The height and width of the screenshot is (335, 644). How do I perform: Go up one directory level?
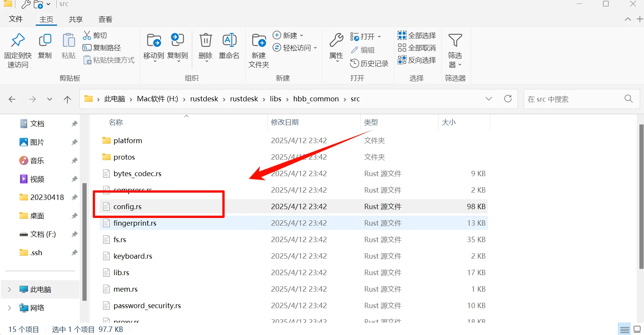pyautogui.click(x=67, y=99)
